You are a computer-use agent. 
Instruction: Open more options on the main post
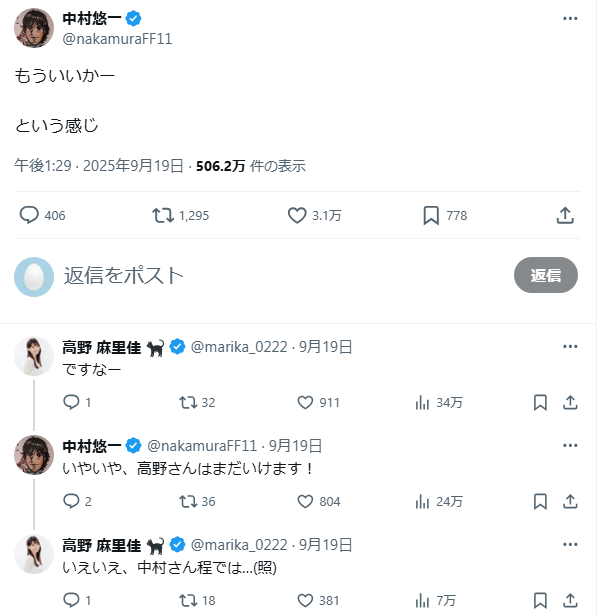pyautogui.click(x=570, y=19)
